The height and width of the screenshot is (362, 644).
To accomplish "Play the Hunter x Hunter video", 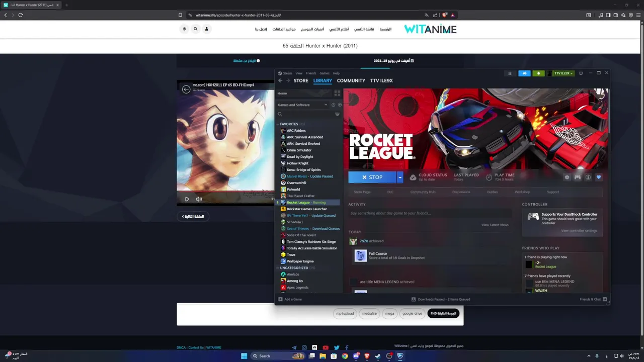I will pyautogui.click(x=187, y=199).
